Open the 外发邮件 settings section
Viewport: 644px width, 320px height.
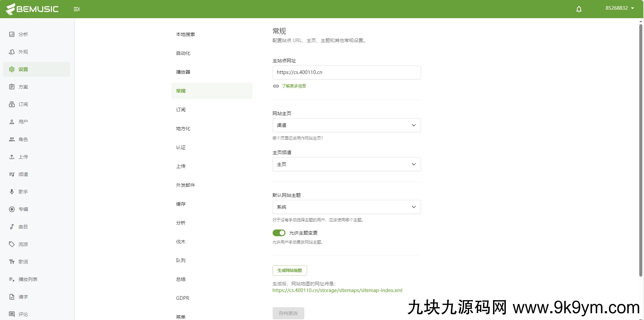pyautogui.click(x=185, y=185)
